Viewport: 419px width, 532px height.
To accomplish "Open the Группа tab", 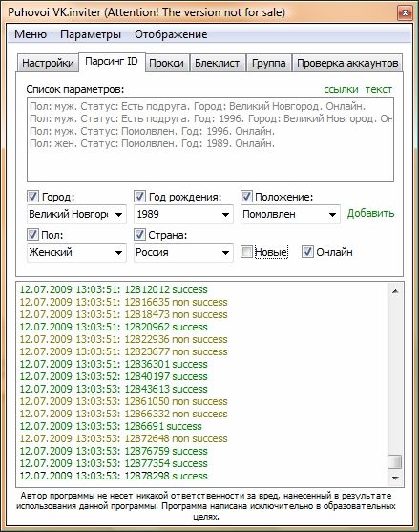I will (x=268, y=63).
